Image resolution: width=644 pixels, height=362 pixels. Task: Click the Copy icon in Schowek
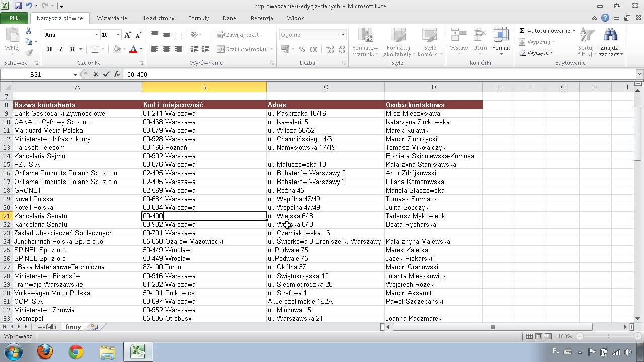click(x=28, y=42)
